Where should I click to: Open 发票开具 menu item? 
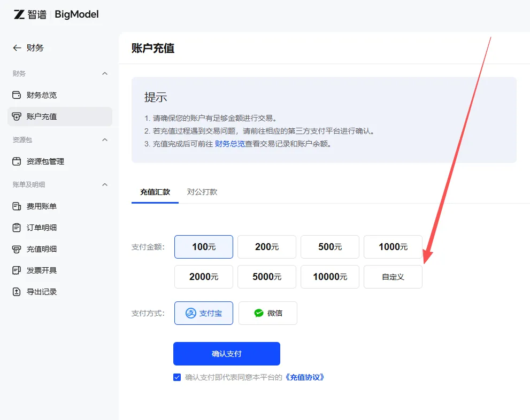pos(60,270)
